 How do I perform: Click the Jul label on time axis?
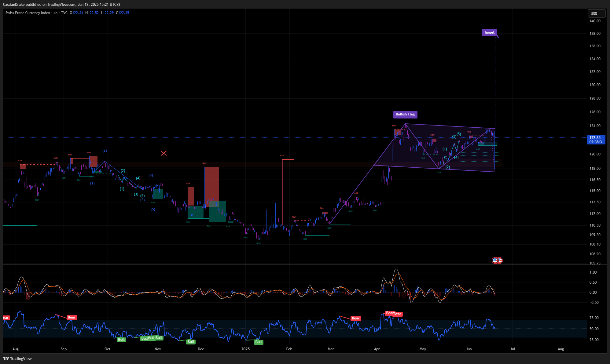(x=513, y=349)
